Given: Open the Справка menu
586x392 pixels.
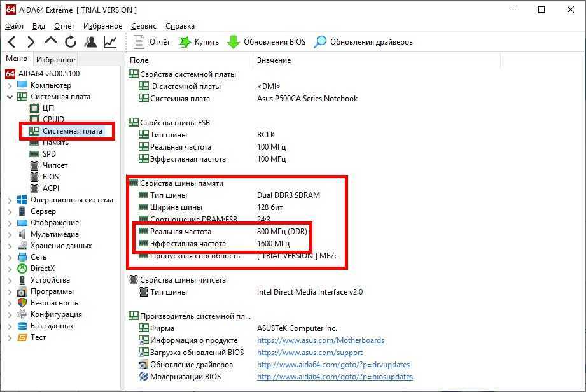Looking at the screenshot, I should tap(180, 26).
